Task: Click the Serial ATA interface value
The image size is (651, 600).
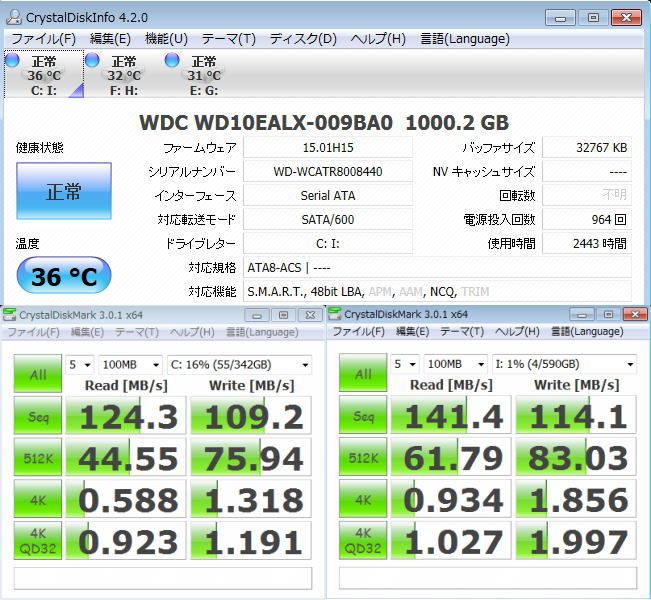Action: pos(328,196)
